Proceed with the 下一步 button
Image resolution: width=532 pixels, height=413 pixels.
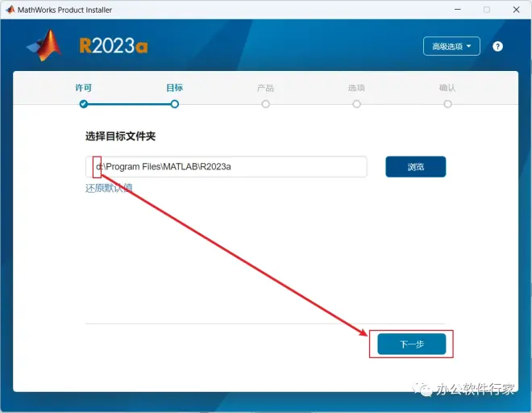click(411, 344)
